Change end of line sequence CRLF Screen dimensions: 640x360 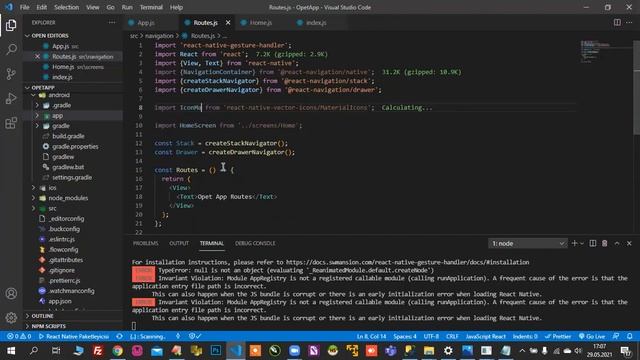(x=452, y=336)
